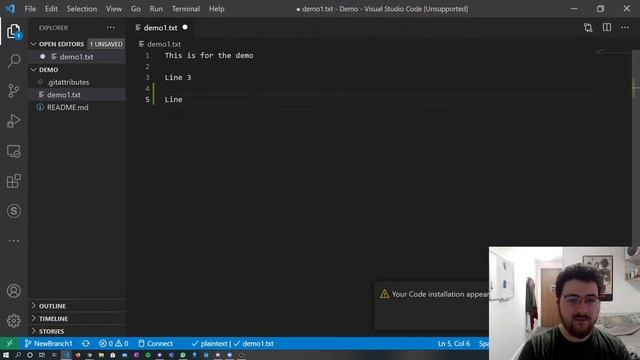The height and width of the screenshot is (360, 640).
Task: Open Task View from the taskbar
Action: [42, 356]
